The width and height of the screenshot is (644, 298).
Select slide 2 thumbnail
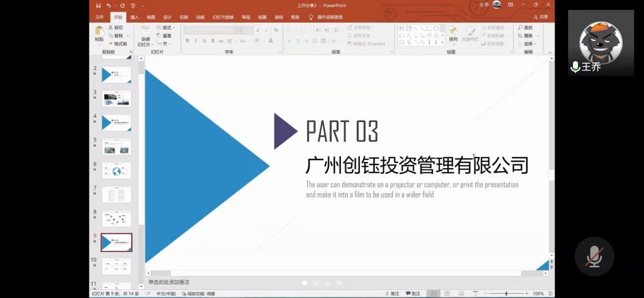click(x=117, y=75)
